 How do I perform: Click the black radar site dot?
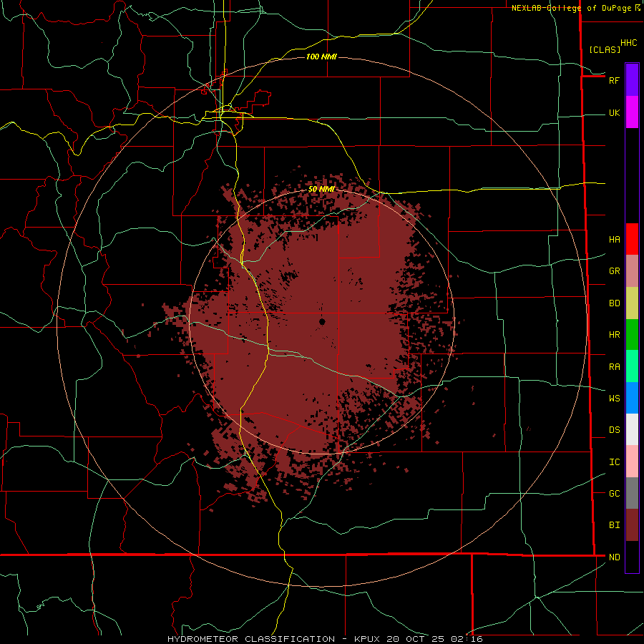(x=322, y=321)
